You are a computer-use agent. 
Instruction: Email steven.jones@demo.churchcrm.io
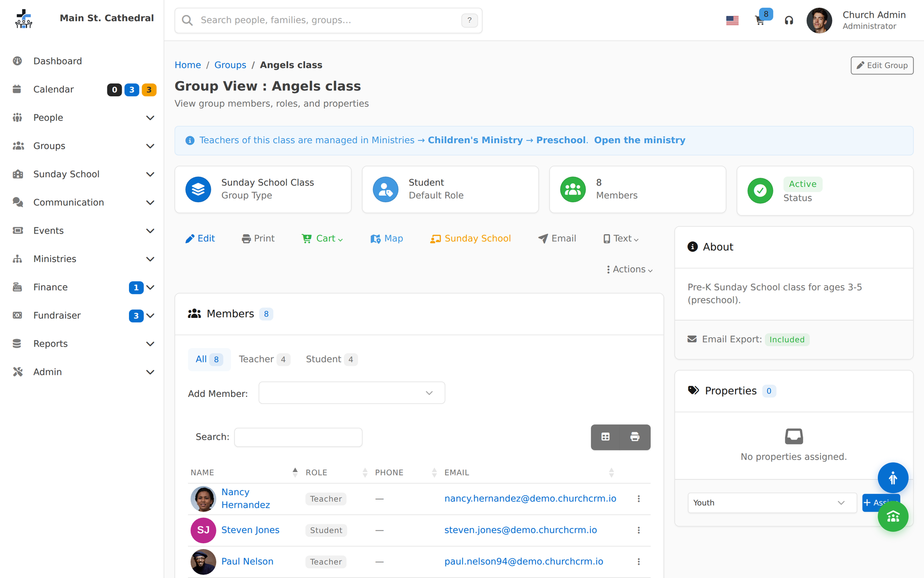(521, 530)
